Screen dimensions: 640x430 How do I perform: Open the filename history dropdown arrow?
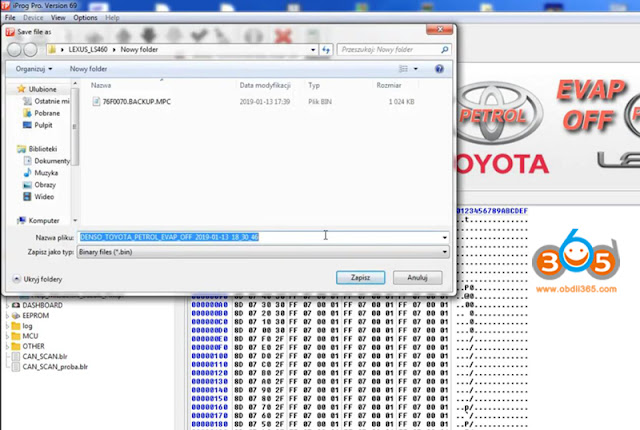444,237
